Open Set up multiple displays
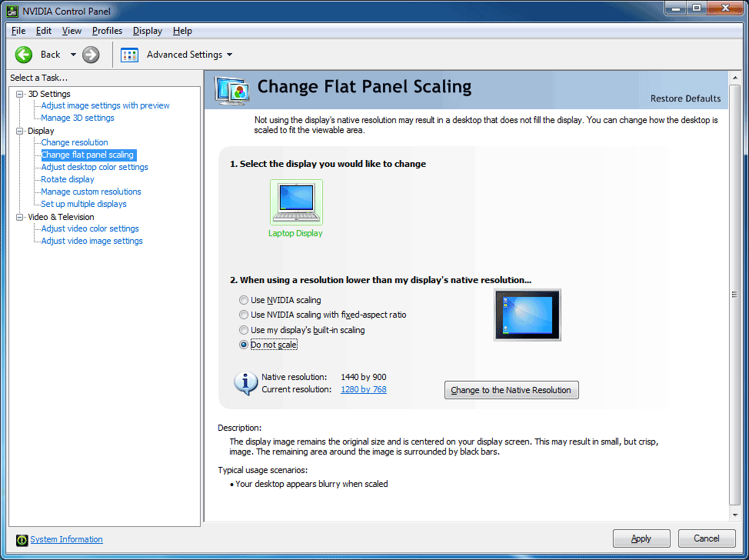This screenshot has height=560, width=749. pos(84,204)
